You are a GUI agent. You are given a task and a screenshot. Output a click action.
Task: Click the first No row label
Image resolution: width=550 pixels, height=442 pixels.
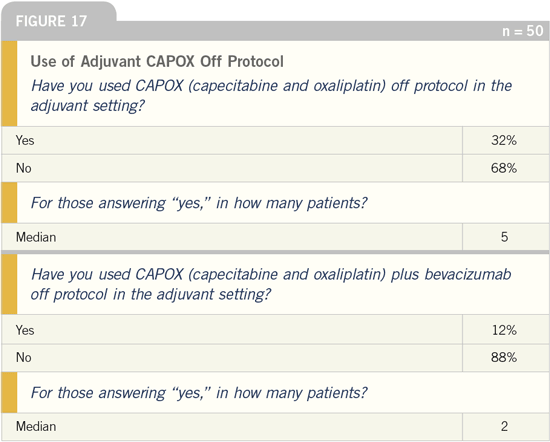click(x=24, y=168)
